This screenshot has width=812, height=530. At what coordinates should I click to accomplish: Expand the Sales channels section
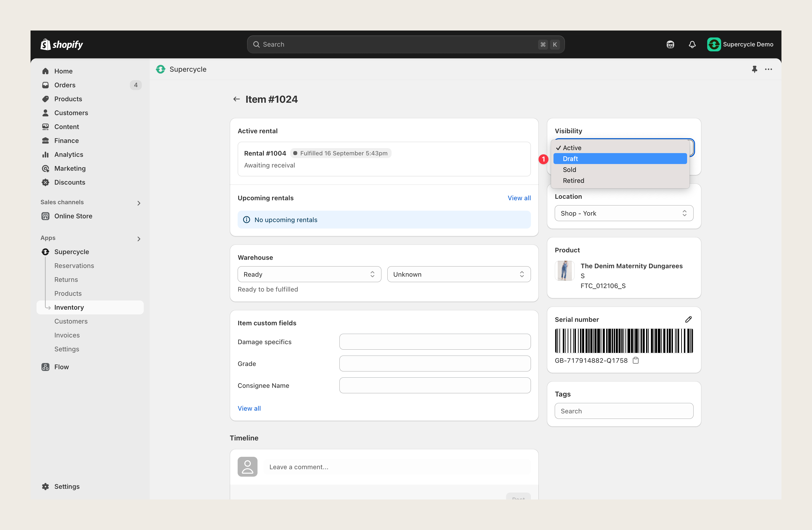click(139, 203)
